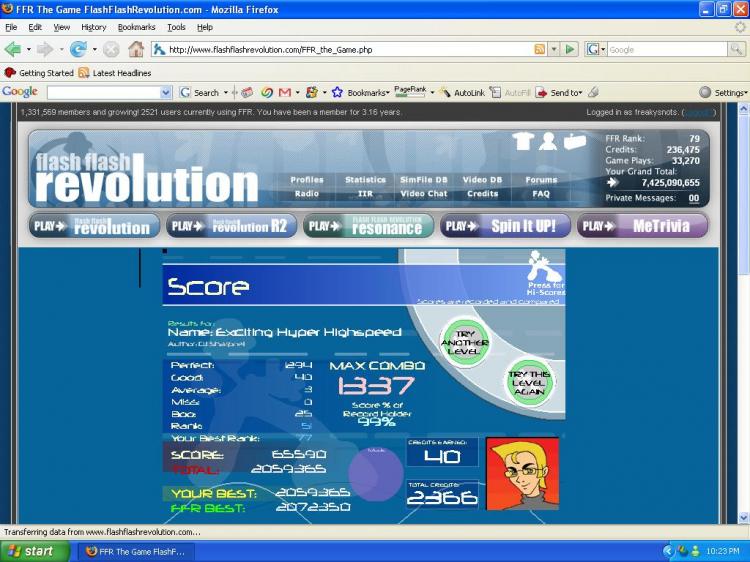Screen dimensions: 750x562
Task: Open the Reload button dropdown arrow
Action: click(94, 49)
